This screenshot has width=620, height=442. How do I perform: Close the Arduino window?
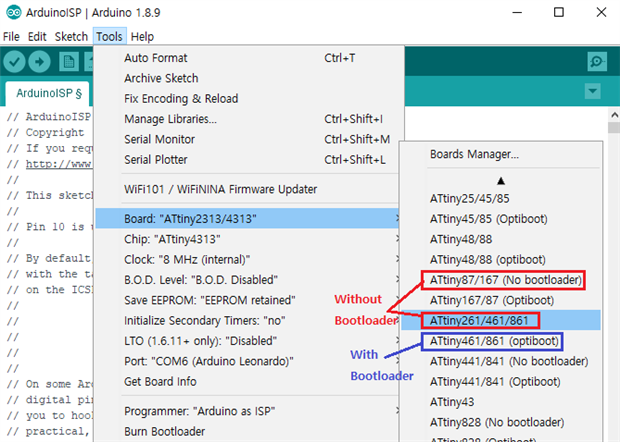[601, 12]
